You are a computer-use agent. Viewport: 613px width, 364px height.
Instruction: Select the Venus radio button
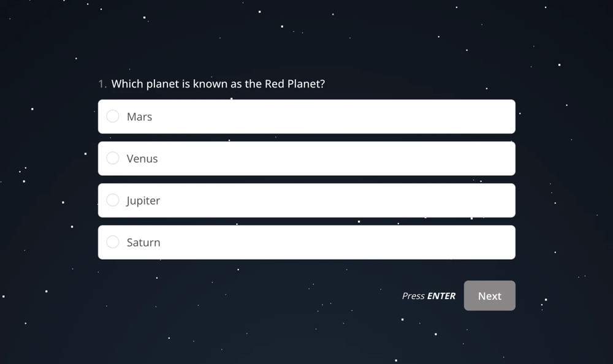[x=113, y=157]
